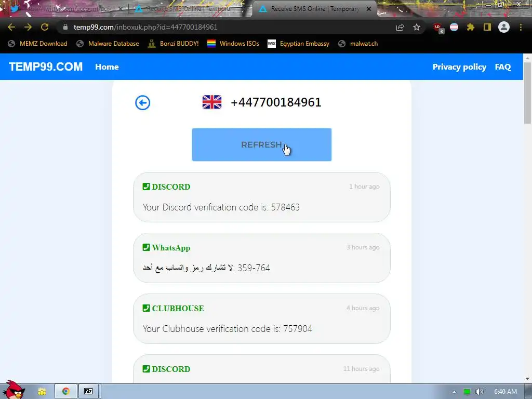Viewport: 532px width, 399px height.
Task: Click the lock icon in the address bar
Action: (65, 27)
